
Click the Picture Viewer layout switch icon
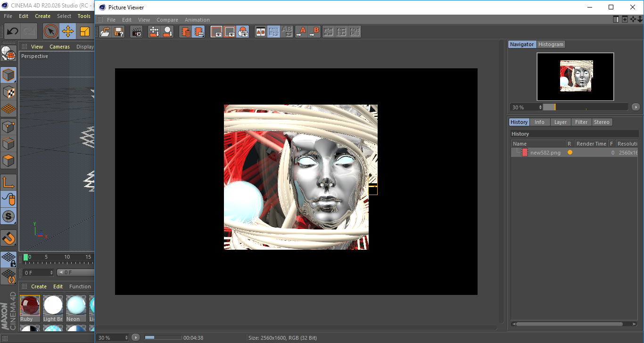(x=616, y=19)
